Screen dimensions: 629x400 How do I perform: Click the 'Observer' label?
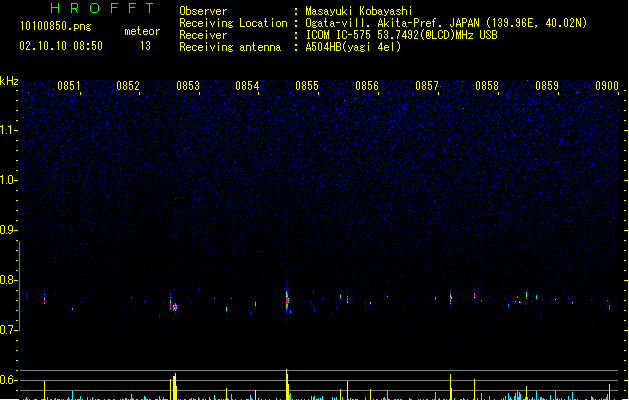tap(203, 11)
